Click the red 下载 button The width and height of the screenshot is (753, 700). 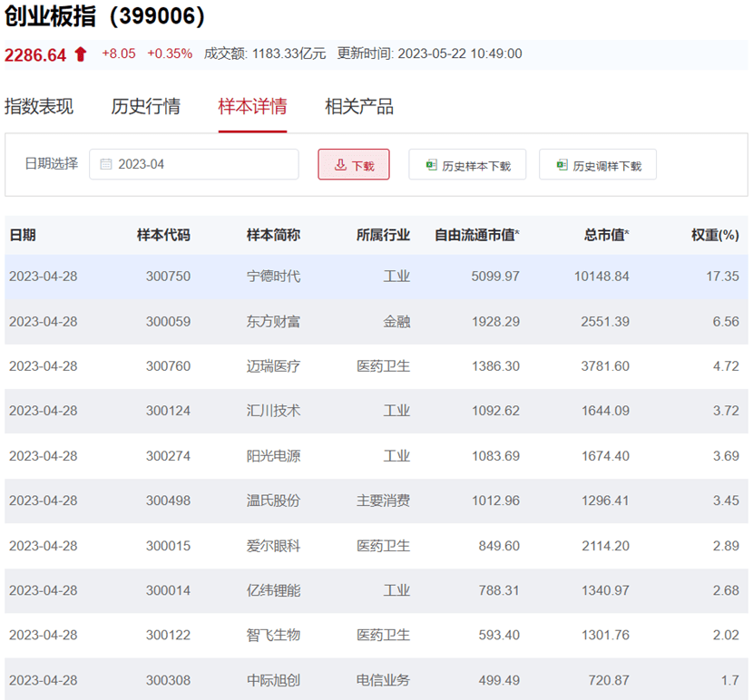click(354, 164)
